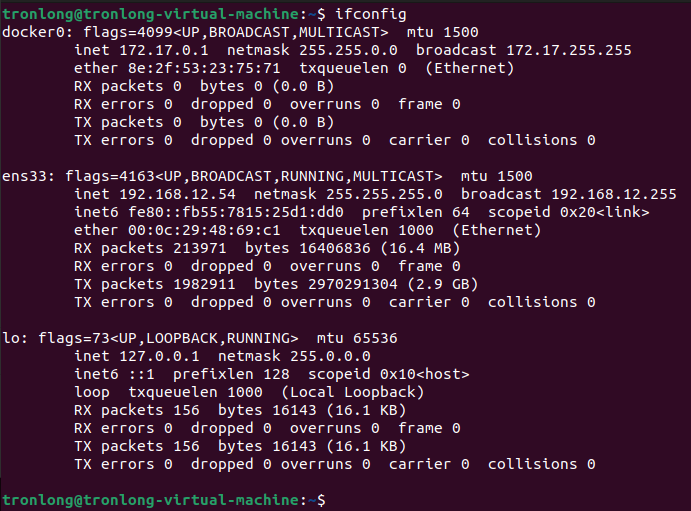The height and width of the screenshot is (511, 691).
Task: Click the (2.9 GB) text
Action: [442, 285]
